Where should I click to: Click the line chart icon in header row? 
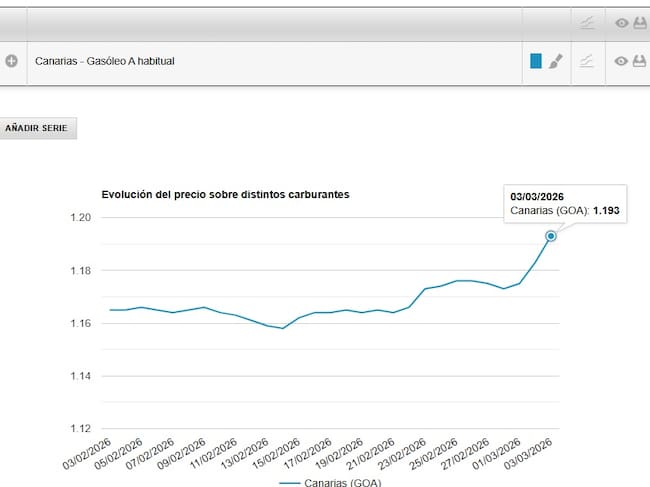587,22
